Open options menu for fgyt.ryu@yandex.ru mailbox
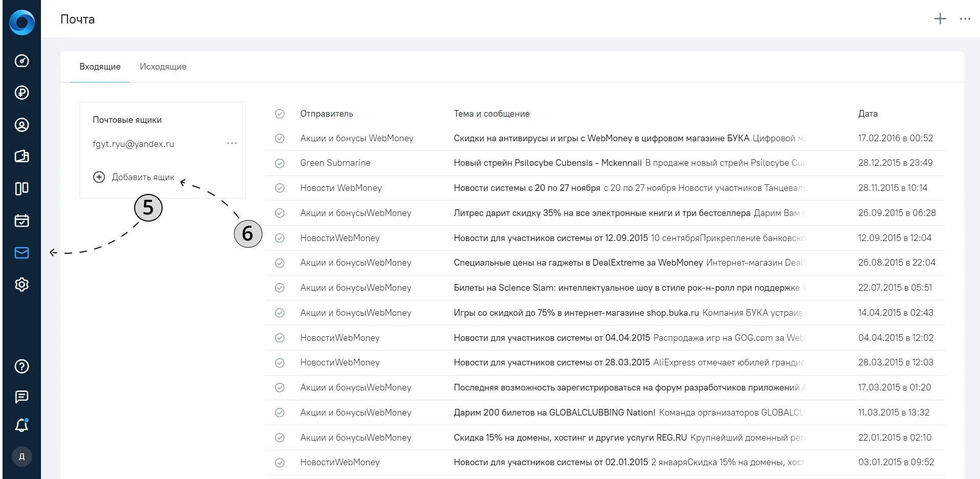The height and width of the screenshot is (479, 980). 232,143
